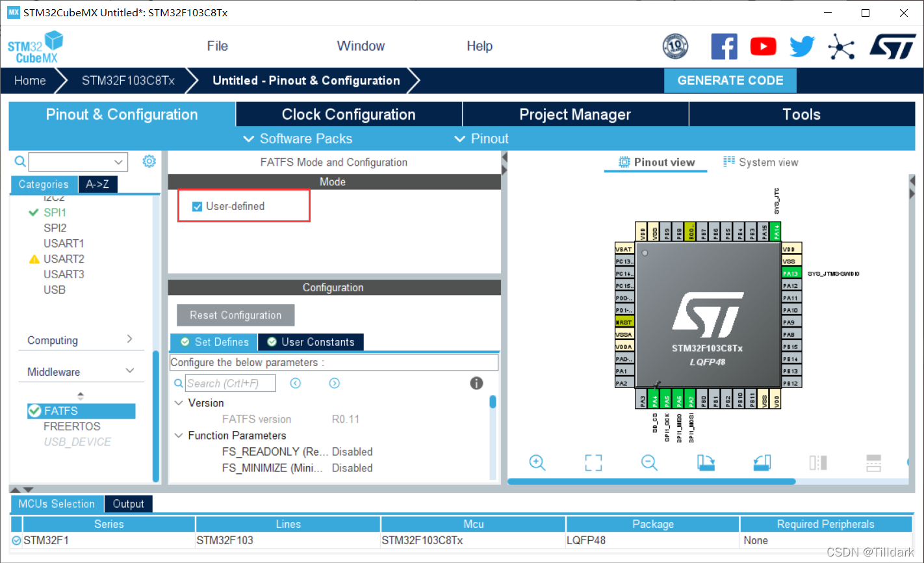Image resolution: width=924 pixels, height=563 pixels.
Task: Select the A->Z categories tab
Action: pos(97,185)
